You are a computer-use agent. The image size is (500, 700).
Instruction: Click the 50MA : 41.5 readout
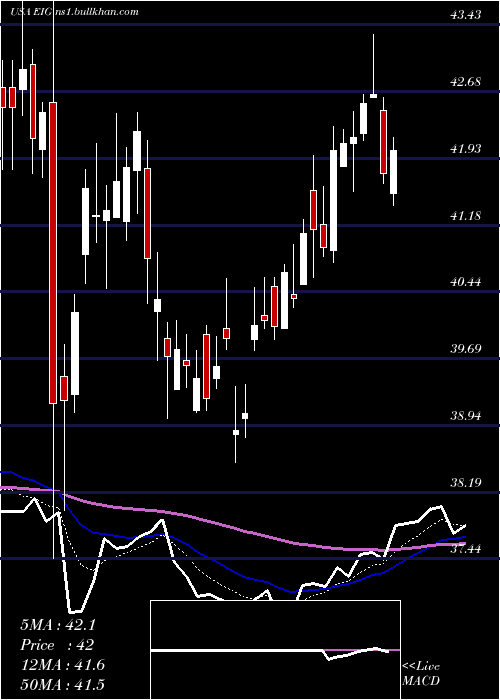(x=62, y=685)
